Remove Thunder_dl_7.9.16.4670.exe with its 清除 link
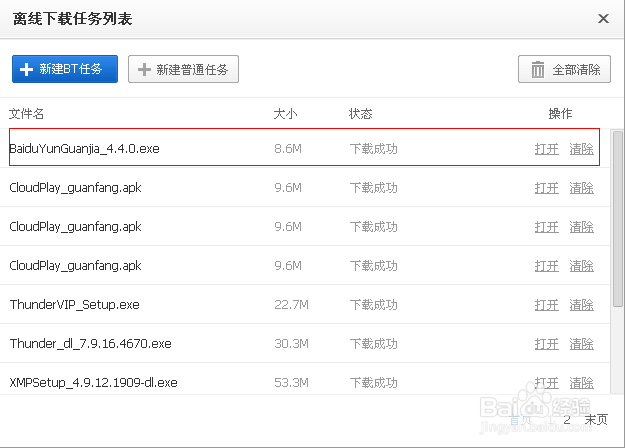 click(581, 344)
